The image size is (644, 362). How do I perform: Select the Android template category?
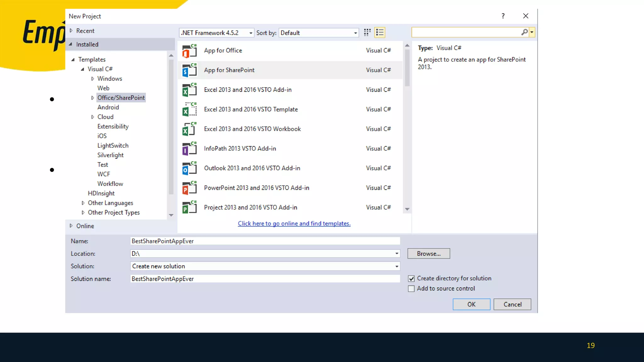tap(108, 107)
